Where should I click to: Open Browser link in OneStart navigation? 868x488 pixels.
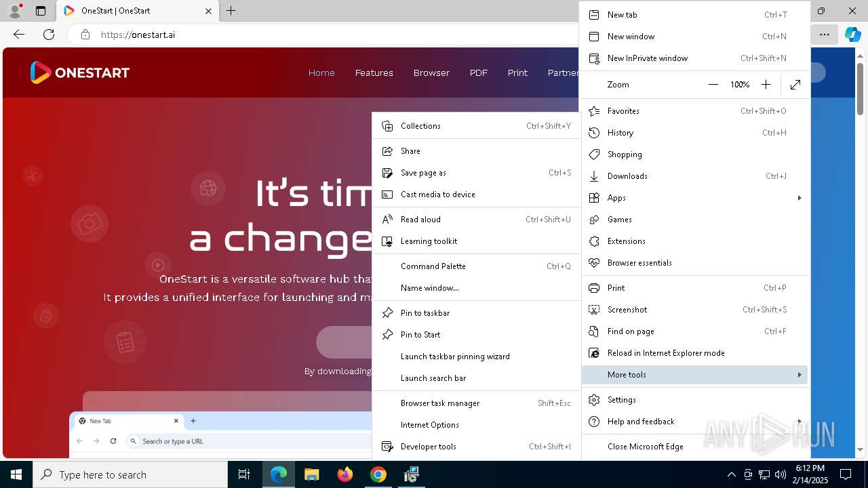click(431, 73)
